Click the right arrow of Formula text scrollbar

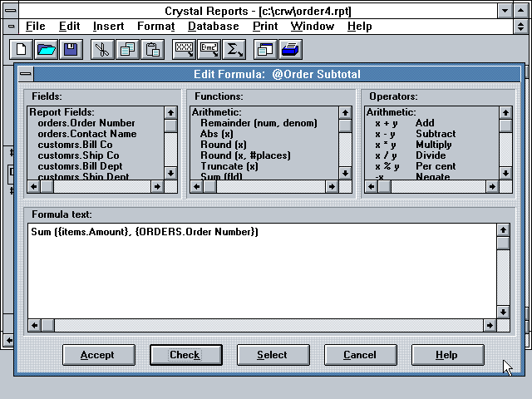(x=490, y=325)
